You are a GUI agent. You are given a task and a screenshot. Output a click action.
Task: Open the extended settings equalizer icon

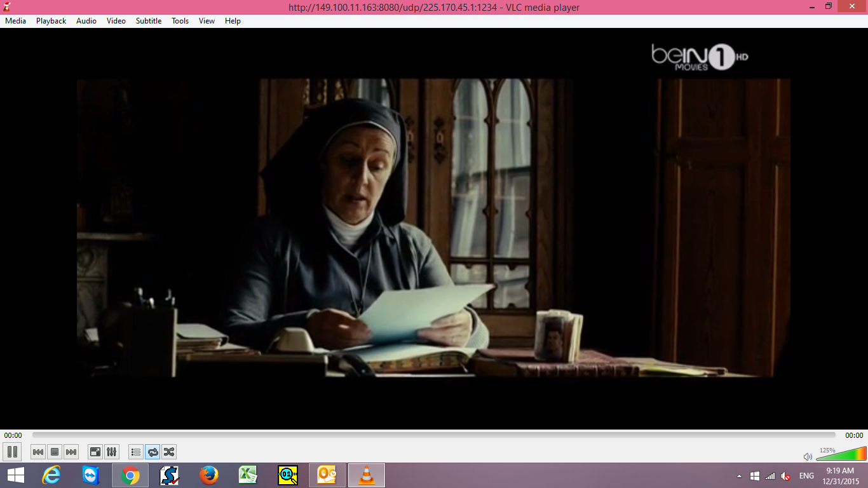coord(111,452)
